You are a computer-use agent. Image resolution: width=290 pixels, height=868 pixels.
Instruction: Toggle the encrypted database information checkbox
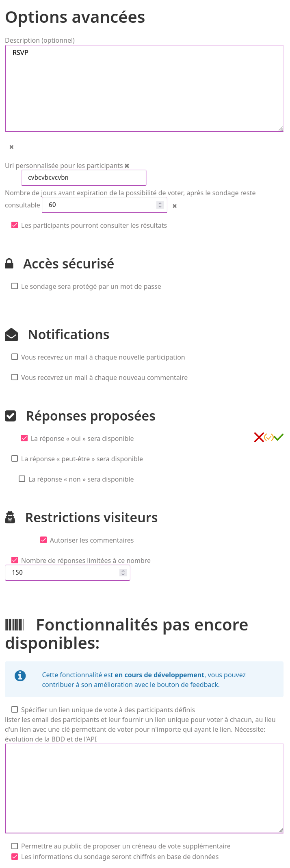(x=15, y=856)
